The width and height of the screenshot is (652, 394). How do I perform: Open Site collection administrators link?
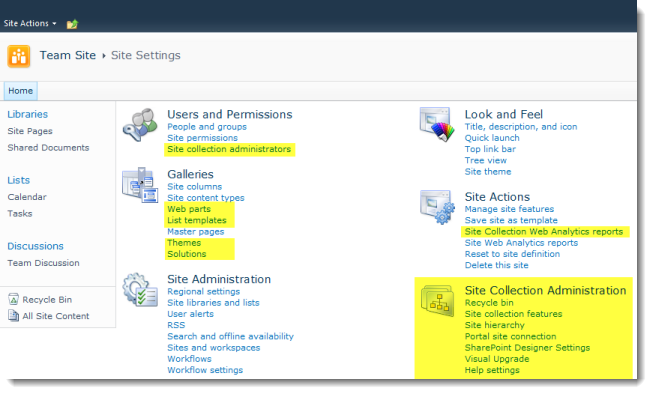tap(229, 149)
